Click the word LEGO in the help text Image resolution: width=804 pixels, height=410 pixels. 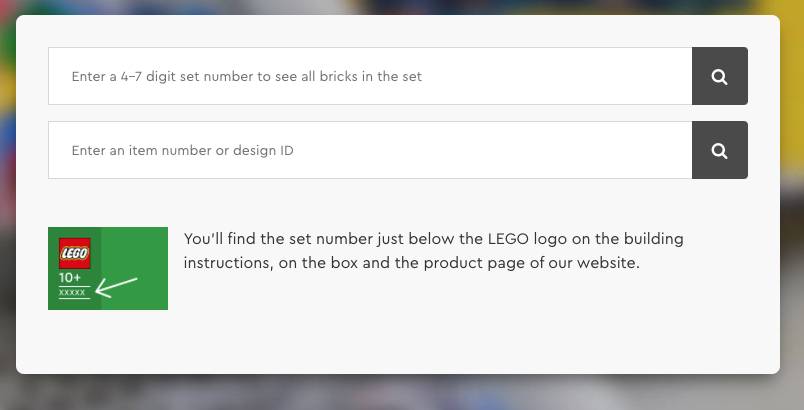508,239
